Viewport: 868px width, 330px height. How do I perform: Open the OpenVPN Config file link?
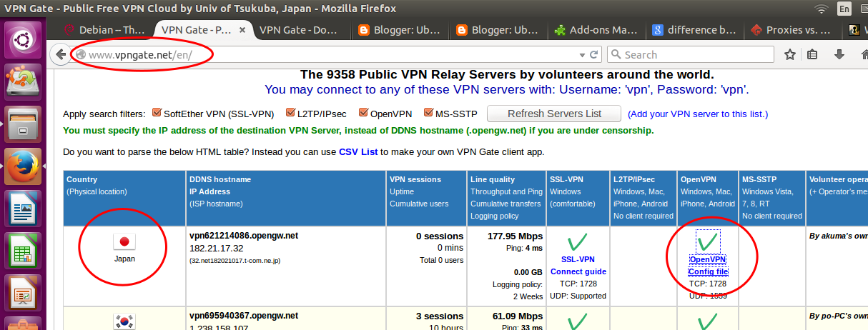(x=708, y=265)
